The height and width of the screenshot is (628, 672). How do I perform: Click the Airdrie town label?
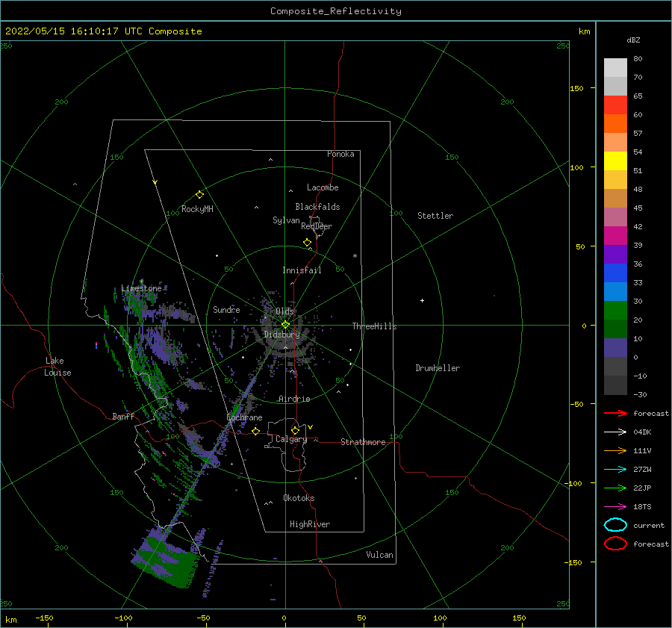tap(294, 399)
